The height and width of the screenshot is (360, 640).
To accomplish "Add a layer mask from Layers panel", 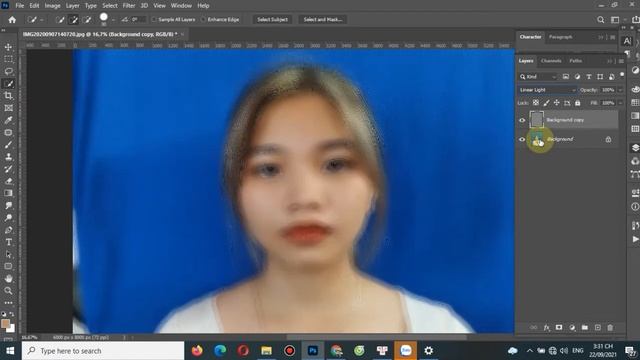I will [x=559, y=328].
